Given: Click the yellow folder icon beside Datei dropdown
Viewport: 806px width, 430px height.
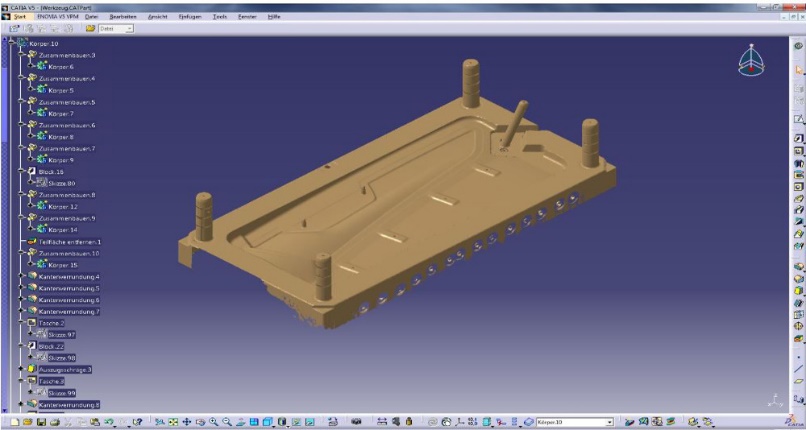Looking at the screenshot, I should (x=90, y=28).
